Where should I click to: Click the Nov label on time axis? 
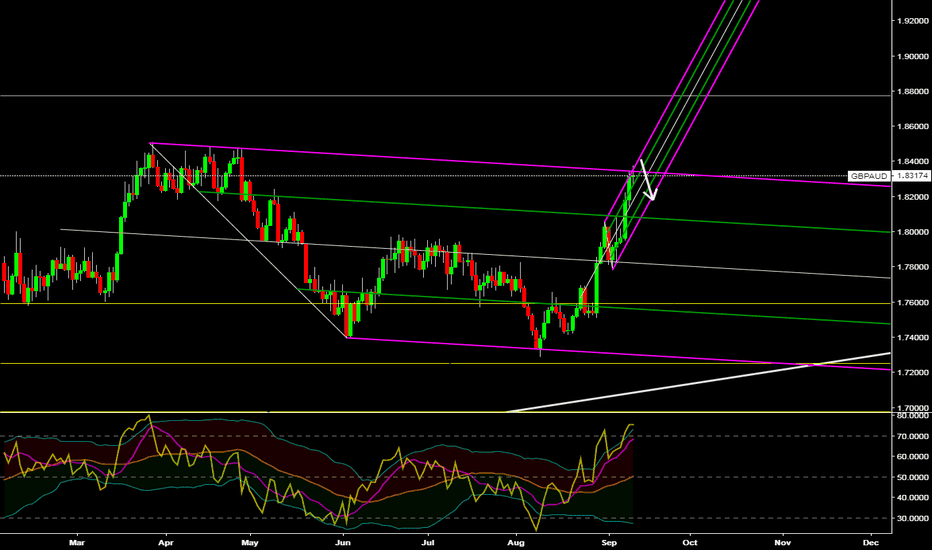click(x=783, y=543)
